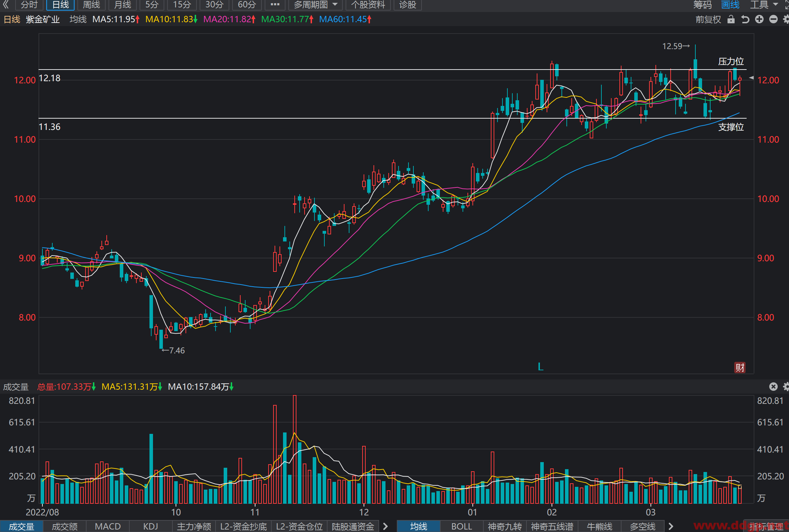Select the MACD indicator tab
Image resolution: width=789 pixels, height=532 pixels.
point(108,526)
